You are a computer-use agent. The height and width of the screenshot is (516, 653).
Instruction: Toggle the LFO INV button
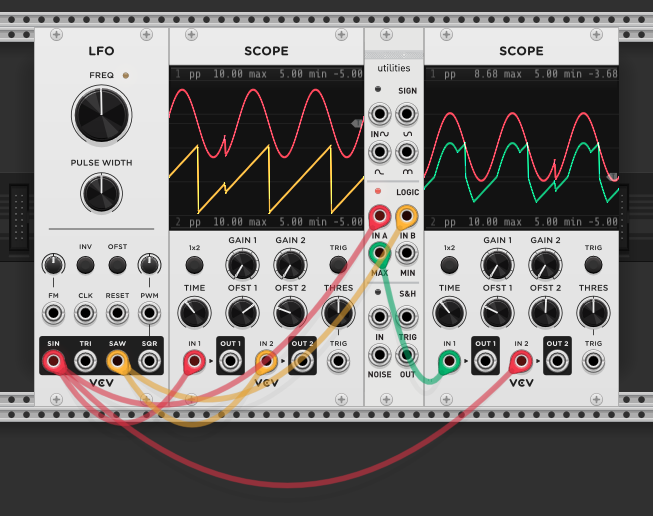coord(85,265)
